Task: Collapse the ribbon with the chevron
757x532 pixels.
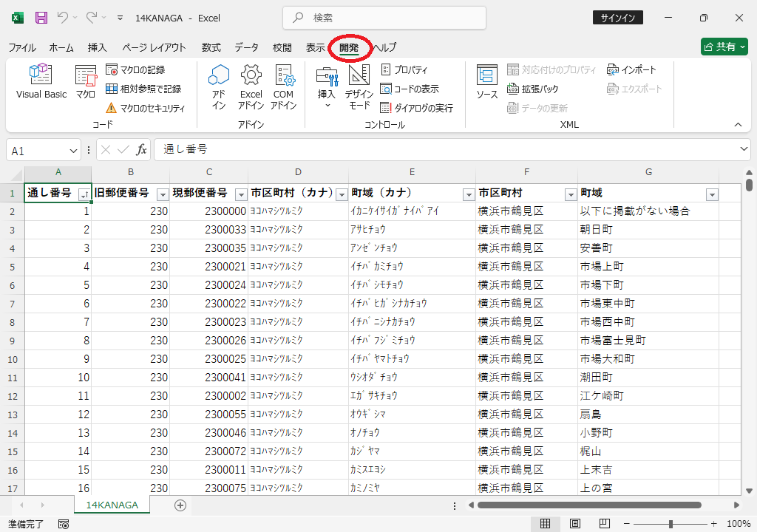Action: click(739, 125)
